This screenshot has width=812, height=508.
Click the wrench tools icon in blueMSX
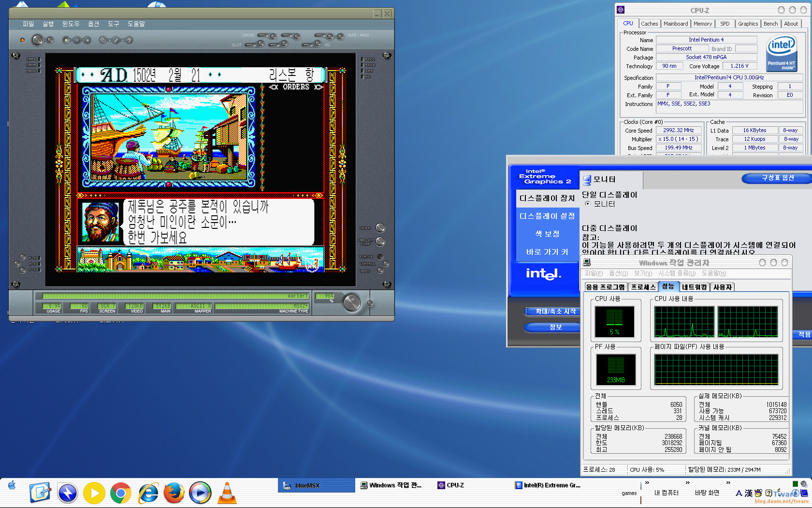click(116, 40)
